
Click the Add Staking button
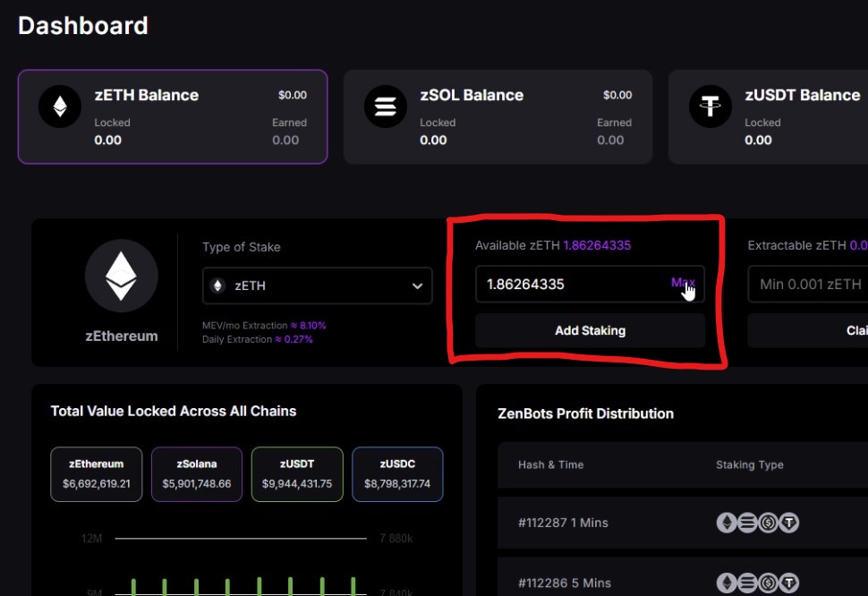(590, 330)
